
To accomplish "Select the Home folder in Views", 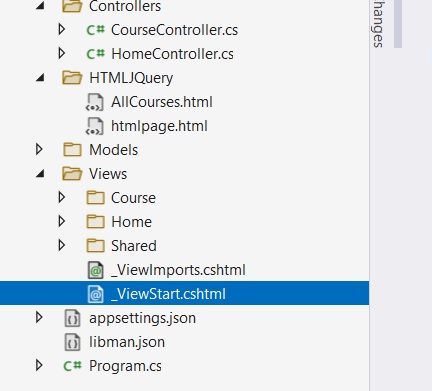I will (131, 222).
